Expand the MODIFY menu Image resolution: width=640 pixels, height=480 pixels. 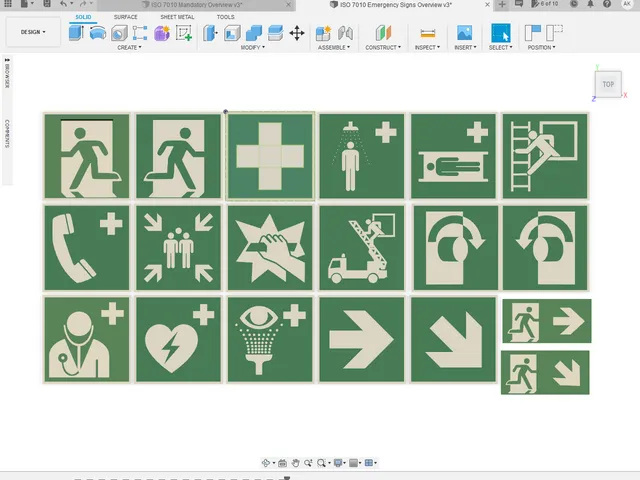(253, 47)
